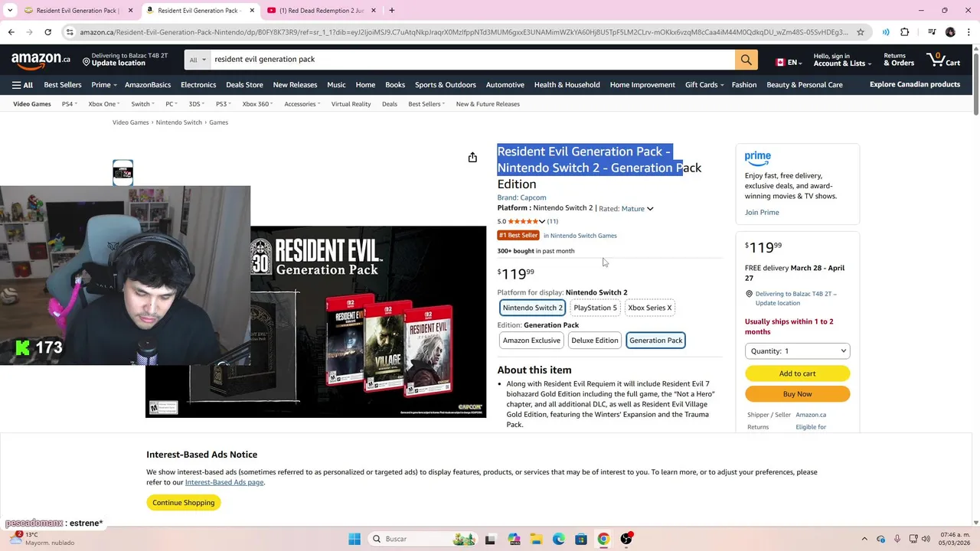
Task: Open Chrome icon in taskbar
Action: tap(603, 539)
